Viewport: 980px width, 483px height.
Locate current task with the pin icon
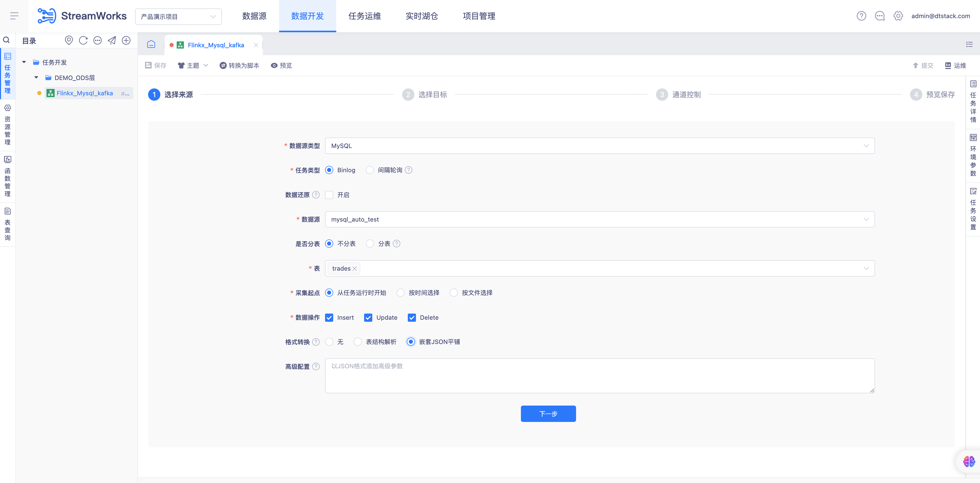[69, 40]
